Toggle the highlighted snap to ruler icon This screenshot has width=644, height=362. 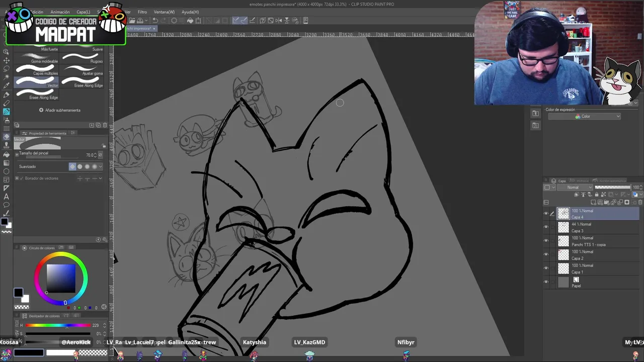[x=235, y=21]
